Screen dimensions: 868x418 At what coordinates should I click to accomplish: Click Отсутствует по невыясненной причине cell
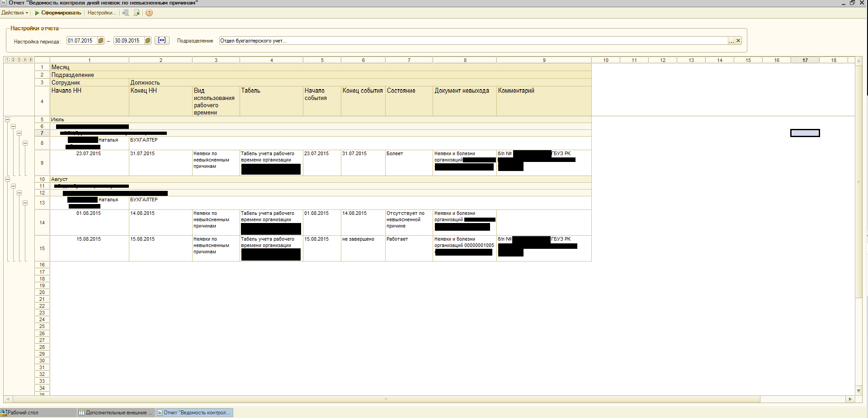pos(409,223)
